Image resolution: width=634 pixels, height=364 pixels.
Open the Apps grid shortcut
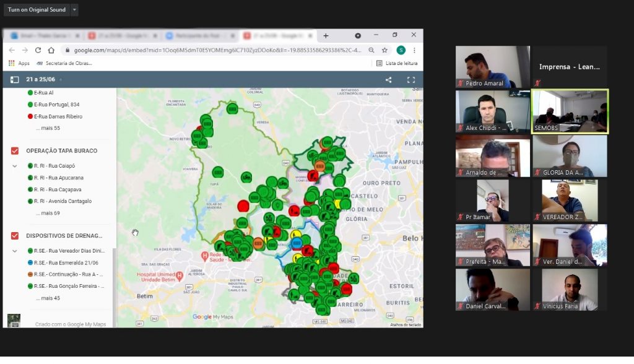[x=19, y=63]
